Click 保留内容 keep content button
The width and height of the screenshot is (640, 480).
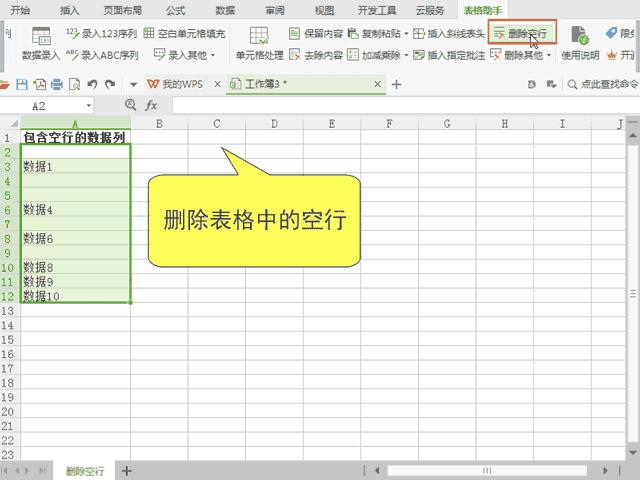316,33
